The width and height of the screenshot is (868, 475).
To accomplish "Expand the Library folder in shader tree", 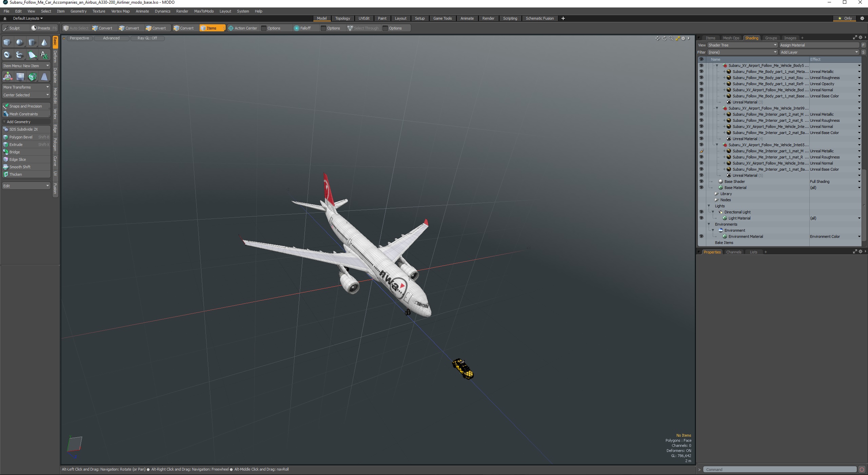I will click(x=716, y=194).
